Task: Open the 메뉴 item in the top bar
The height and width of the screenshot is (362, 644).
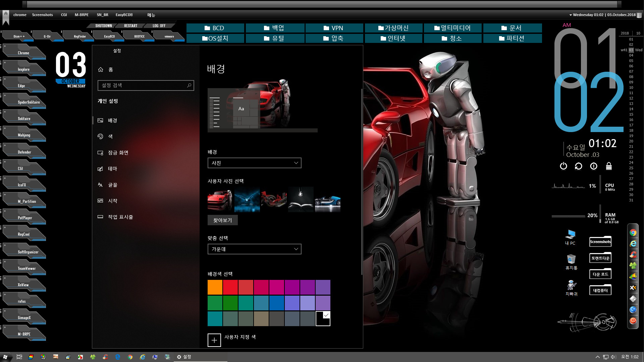Action: point(151,15)
